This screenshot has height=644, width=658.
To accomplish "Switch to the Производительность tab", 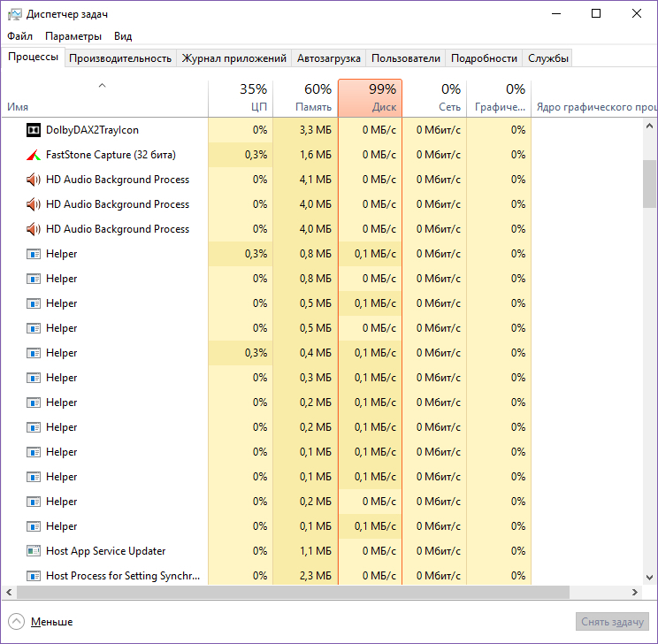I will tap(120, 58).
